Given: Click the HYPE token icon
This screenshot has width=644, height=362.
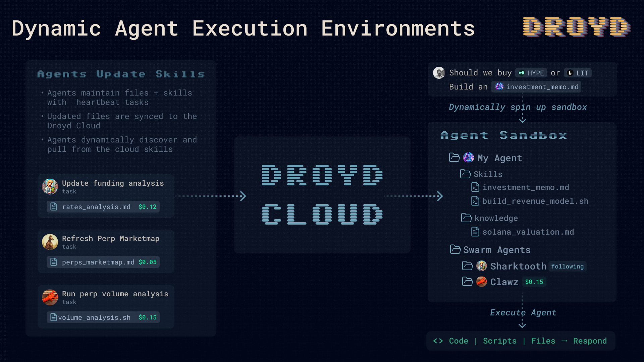Looking at the screenshot, I should tap(521, 73).
